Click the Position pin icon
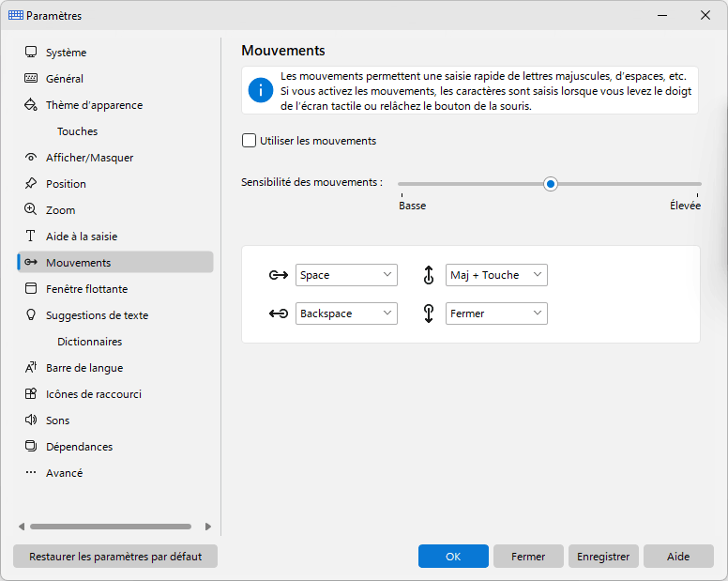 click(x=31, y=183)
